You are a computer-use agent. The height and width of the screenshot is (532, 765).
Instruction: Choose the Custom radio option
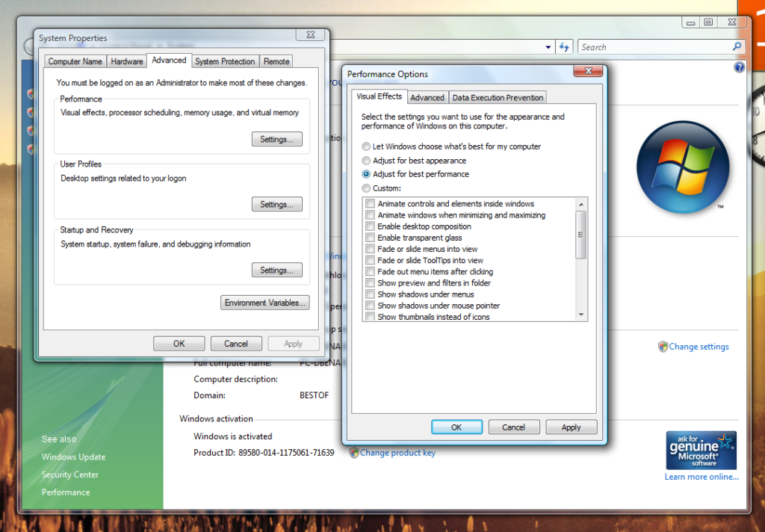pos(366,188)
